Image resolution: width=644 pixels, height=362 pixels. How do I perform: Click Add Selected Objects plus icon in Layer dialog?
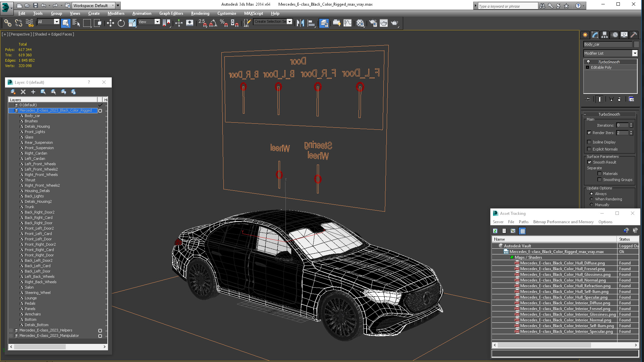point(33,92)
